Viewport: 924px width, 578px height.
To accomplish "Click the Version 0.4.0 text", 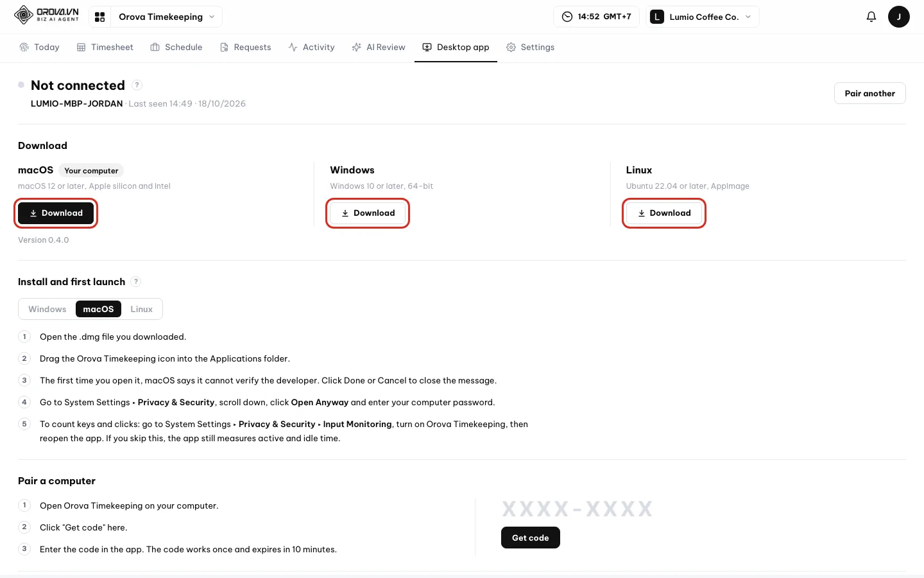I will pos(44,240).
